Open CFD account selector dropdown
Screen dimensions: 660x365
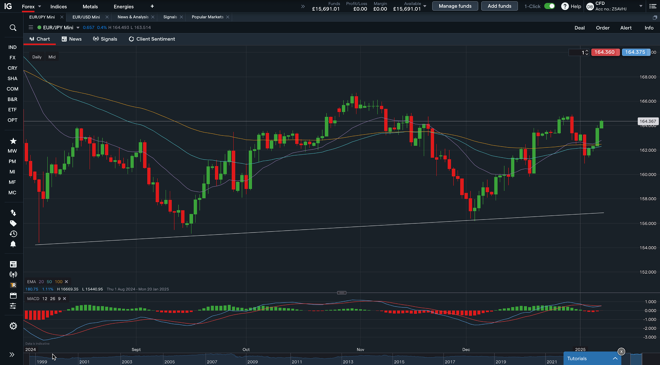(641, 6)
